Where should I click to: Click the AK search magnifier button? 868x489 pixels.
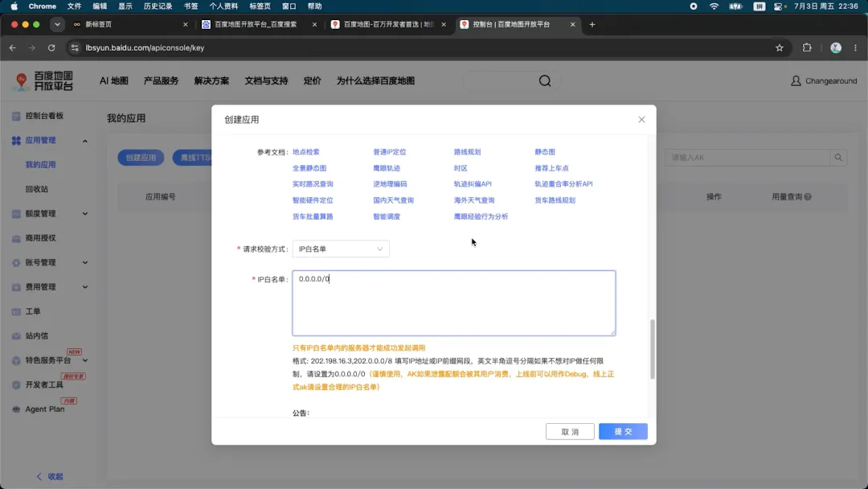click(838, 158)
